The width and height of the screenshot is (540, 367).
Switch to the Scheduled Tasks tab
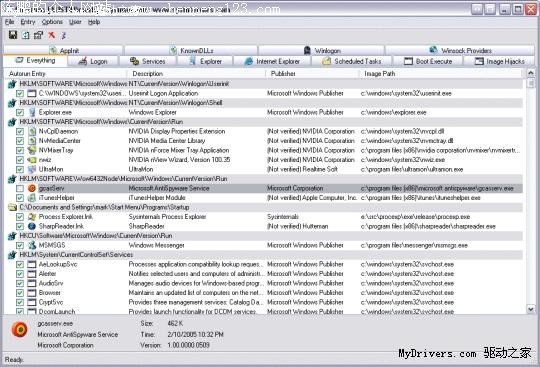(x=352, y=61)
